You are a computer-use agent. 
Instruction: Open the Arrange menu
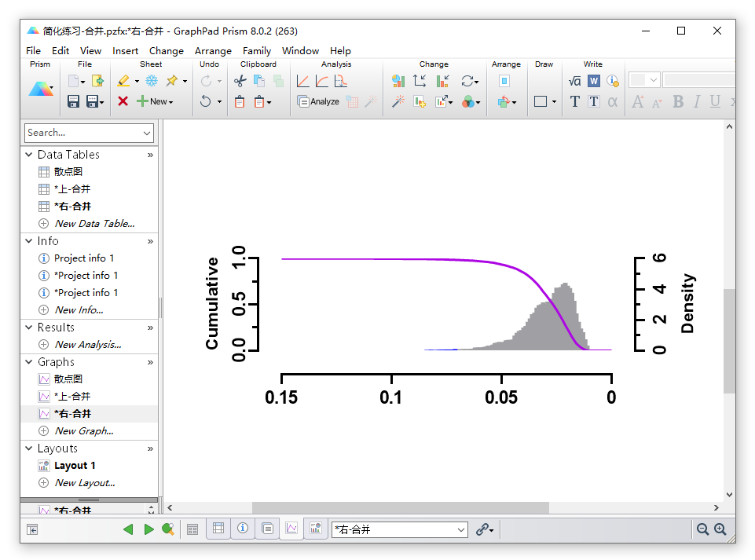pyautogui.click(x=213, y=50)
